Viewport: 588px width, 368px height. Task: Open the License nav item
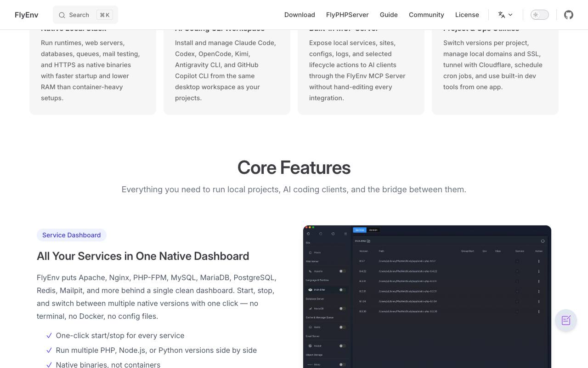point(467,15)
